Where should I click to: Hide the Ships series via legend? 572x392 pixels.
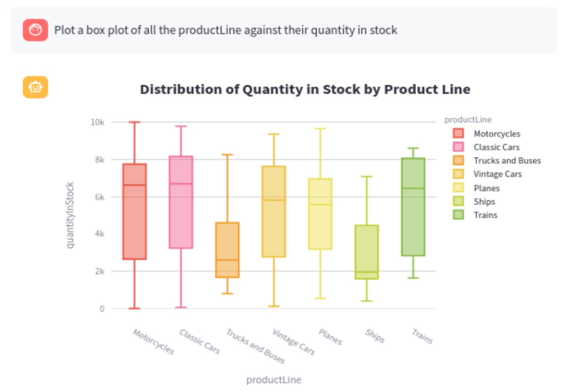[458, 201]
